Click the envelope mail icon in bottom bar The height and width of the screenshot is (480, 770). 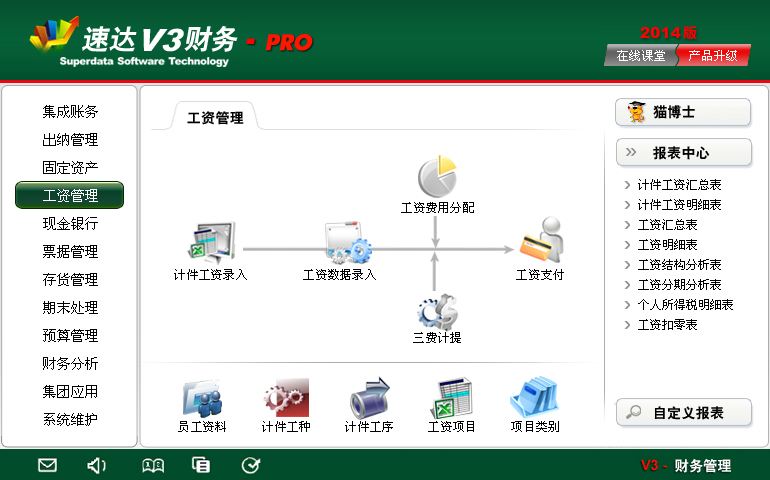pyautogui.click(x=48, y=465)
